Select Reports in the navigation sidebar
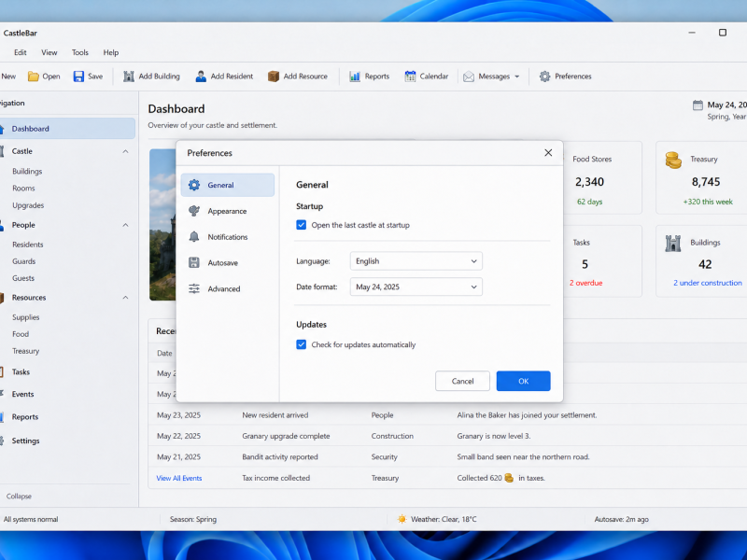The width and height of the screenshot is (747, 560). tap(25, 416)
